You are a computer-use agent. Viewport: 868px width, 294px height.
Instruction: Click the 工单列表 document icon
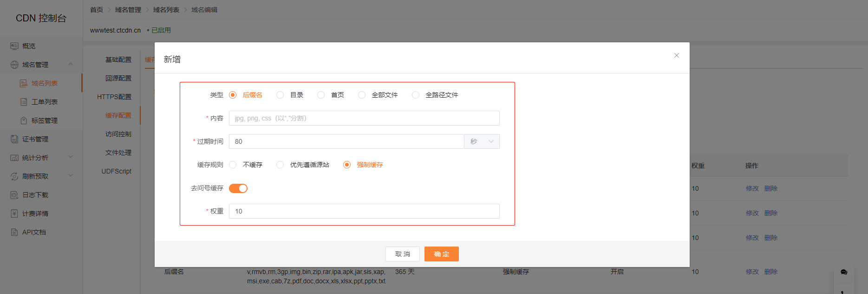(24, 102)
